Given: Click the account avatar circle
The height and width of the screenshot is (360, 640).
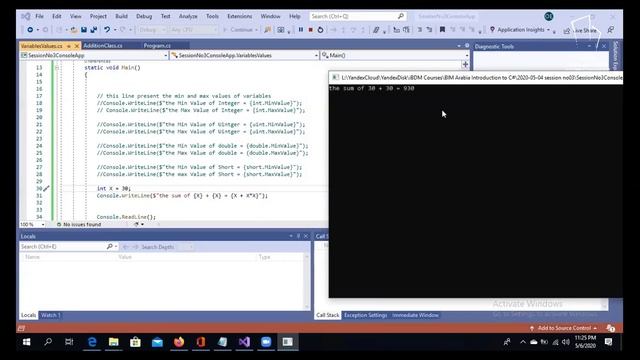Looking at the screenshot, I should [x=549, y=16].
